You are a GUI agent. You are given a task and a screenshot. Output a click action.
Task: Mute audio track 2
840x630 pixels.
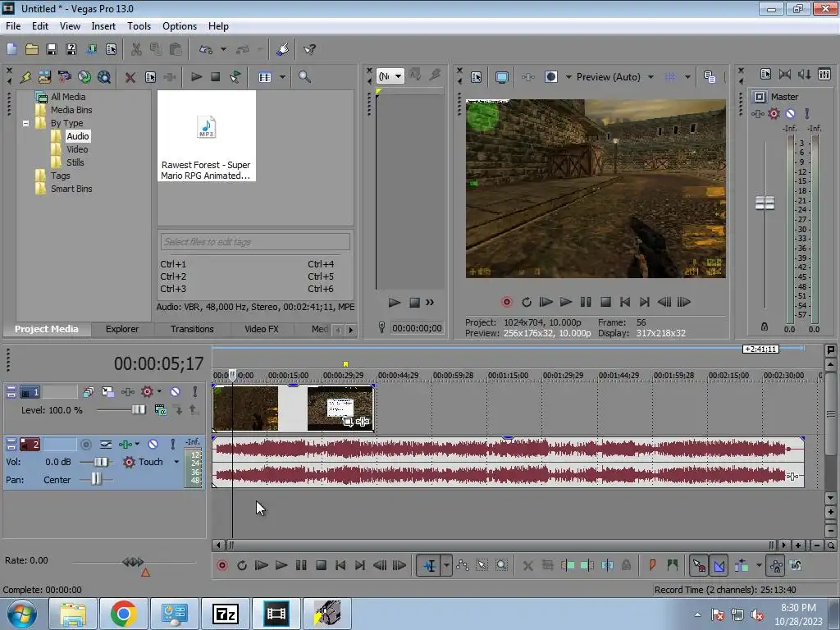click(x=153, y=444)
